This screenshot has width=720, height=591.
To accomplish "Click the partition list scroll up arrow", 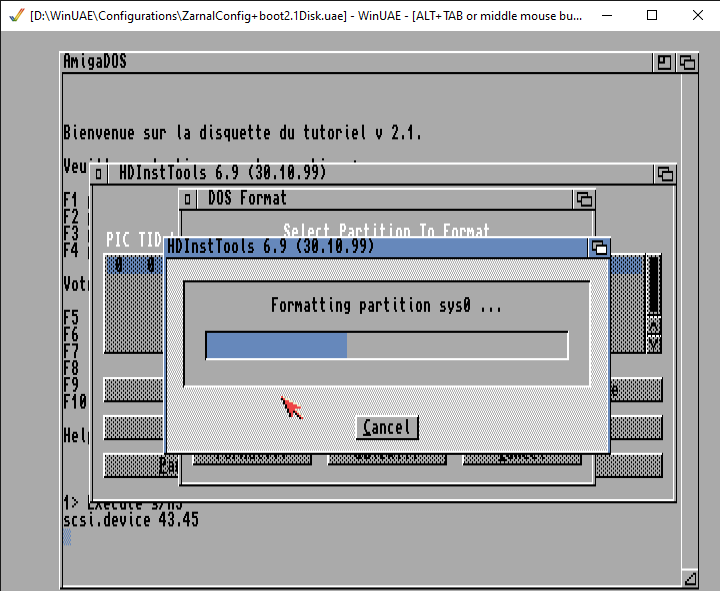I will (654, 326).
